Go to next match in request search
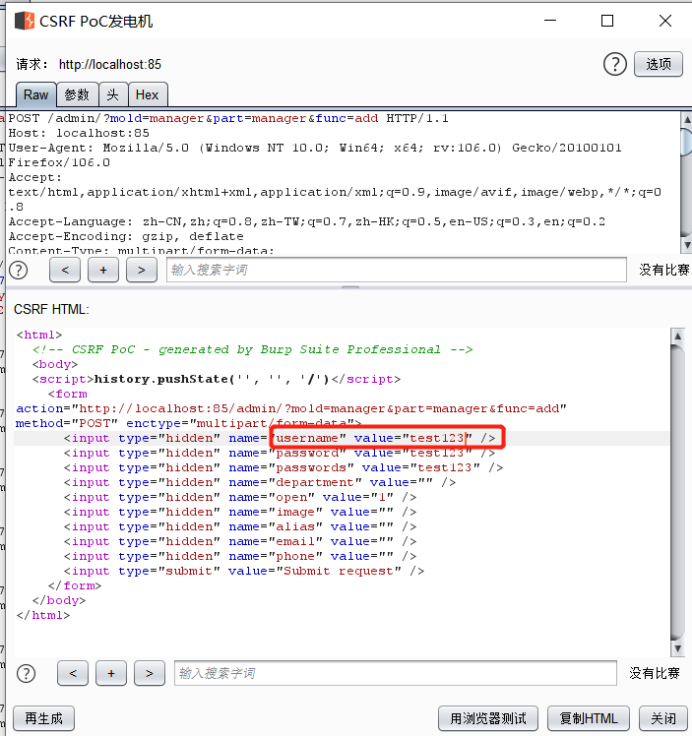 141,270
